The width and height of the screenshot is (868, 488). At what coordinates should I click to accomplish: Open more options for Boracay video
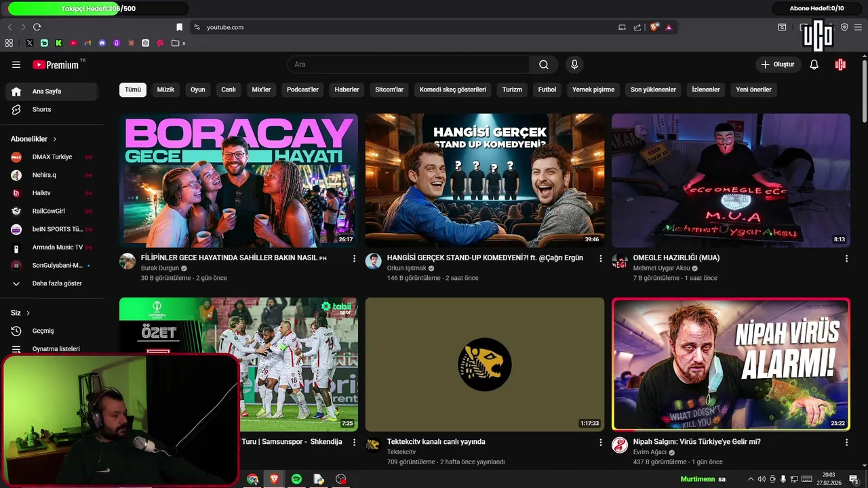tap(354, 258)
